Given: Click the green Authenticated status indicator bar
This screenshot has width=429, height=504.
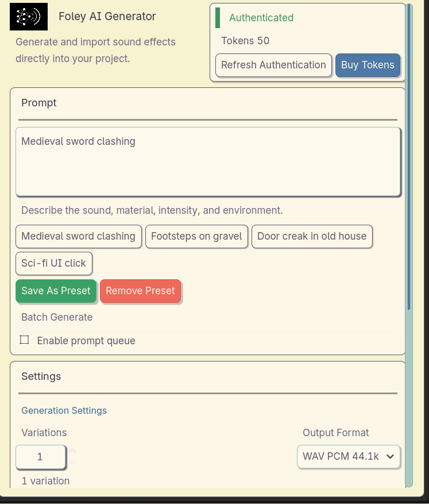Looking at the screenshot, I should click(x=218, y=18).
